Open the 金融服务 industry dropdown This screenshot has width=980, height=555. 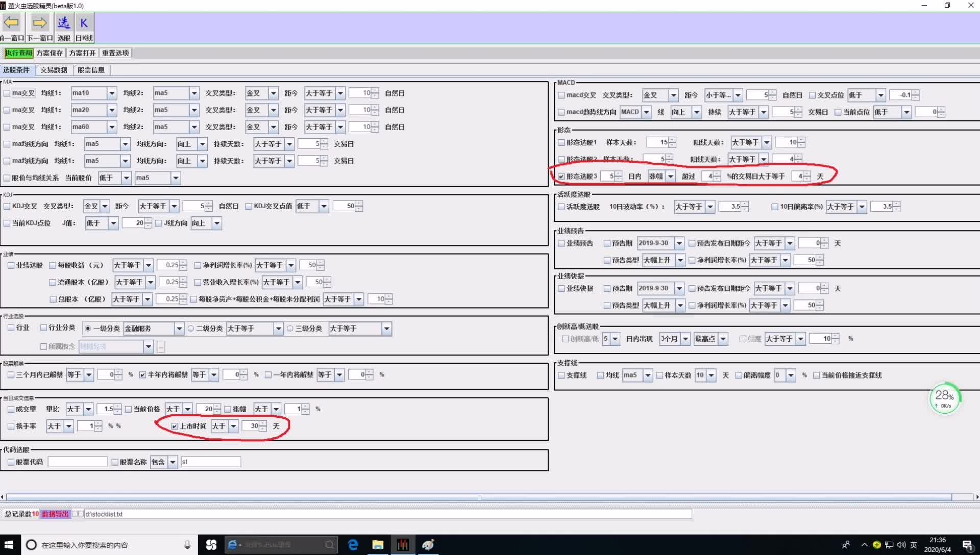tap(179, 329)
